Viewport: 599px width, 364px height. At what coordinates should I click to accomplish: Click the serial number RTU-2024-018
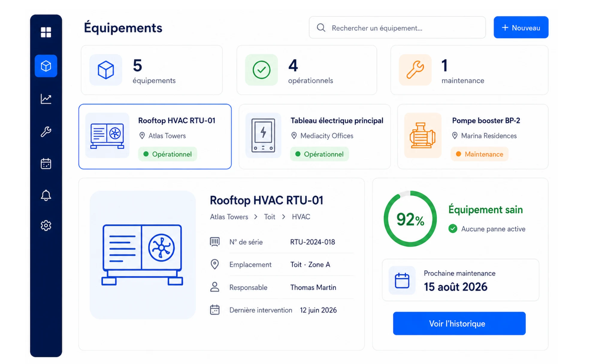[x=313, y=242]
